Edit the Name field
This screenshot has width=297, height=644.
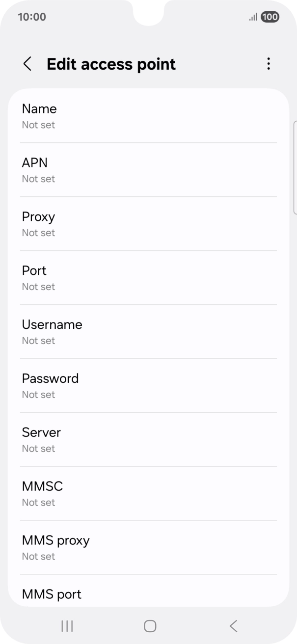148,116
